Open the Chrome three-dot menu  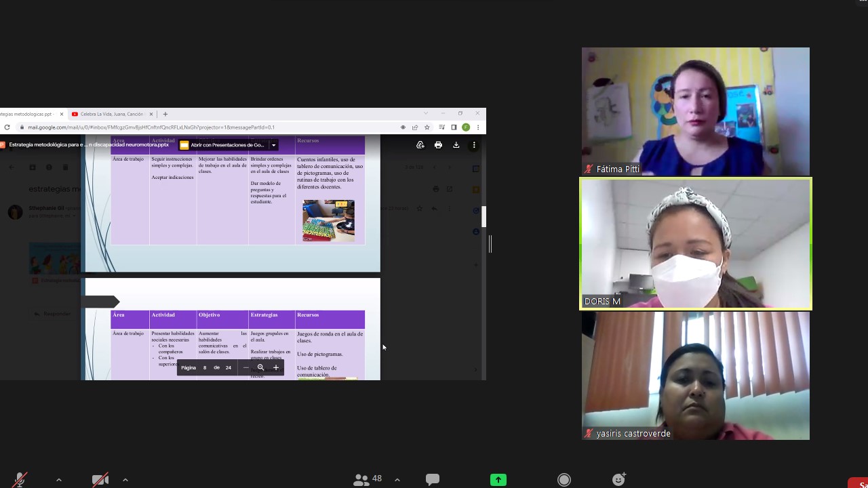(478, 127)
